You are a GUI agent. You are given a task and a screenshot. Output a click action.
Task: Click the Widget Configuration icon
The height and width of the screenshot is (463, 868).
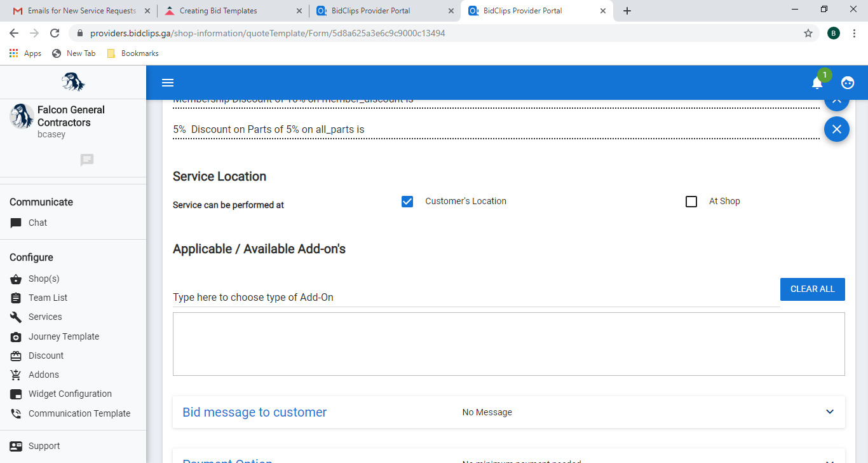16,394
